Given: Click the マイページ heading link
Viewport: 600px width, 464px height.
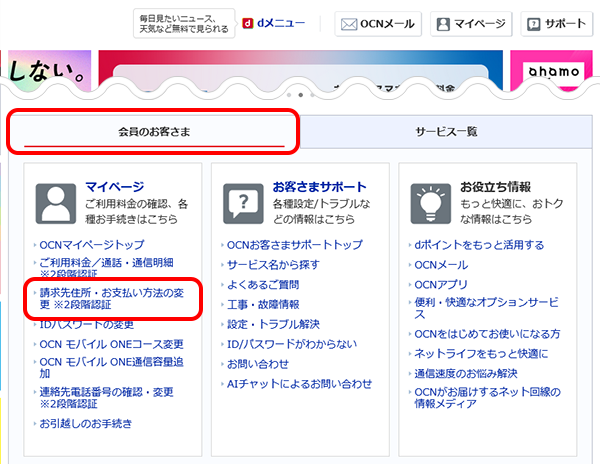Looking at the screenshot, I should click(114, 186).
